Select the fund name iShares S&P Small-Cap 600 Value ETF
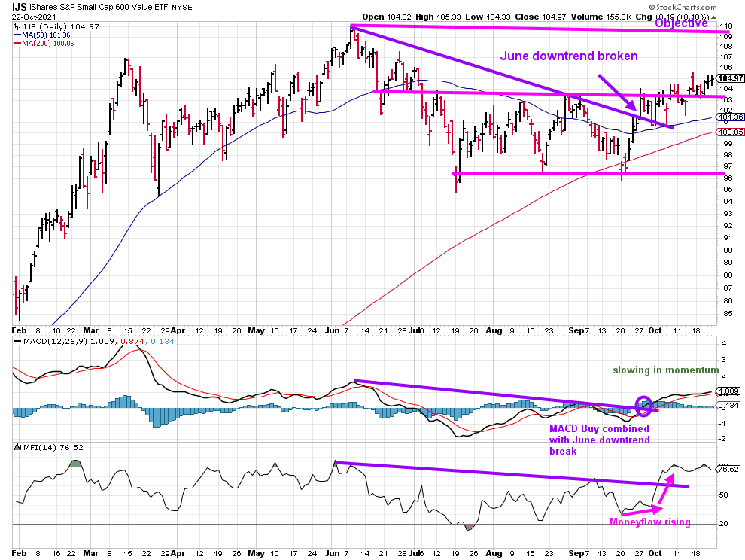 [x=99, y=7]
